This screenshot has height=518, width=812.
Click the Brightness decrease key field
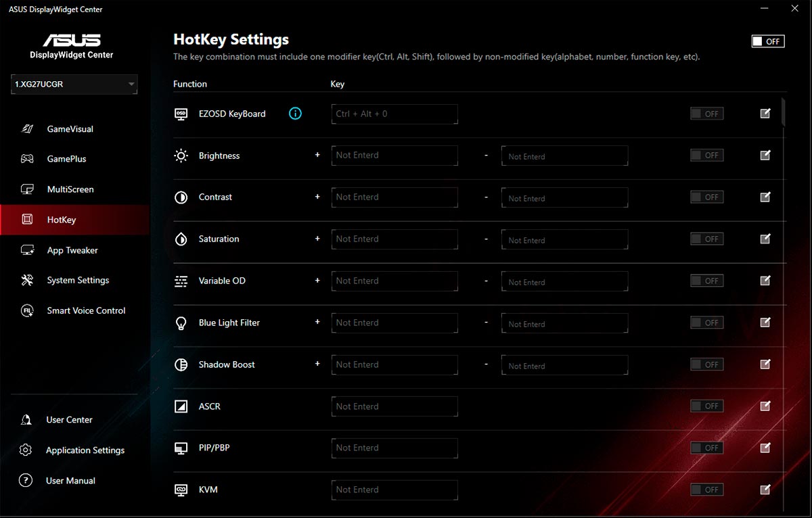coord(564,156)
